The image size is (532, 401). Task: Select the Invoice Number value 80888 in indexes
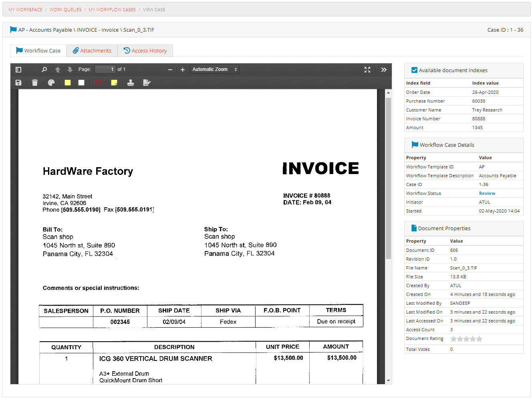pyautogui.click(x=479, y=119)
